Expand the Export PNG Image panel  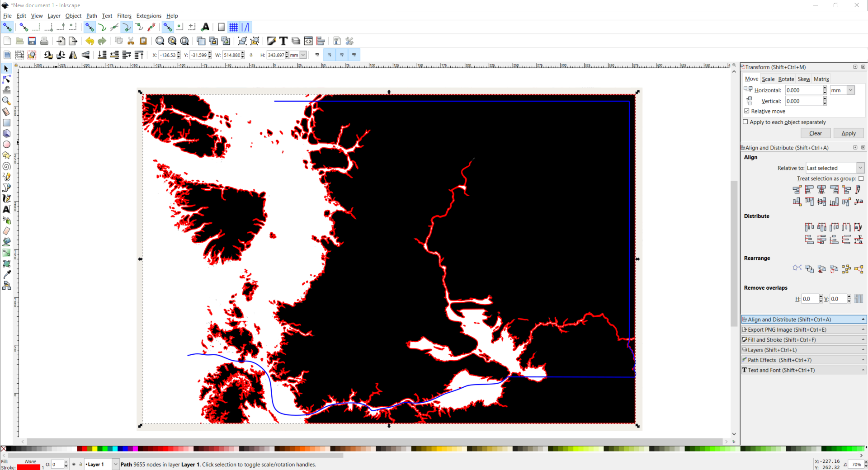804,330
